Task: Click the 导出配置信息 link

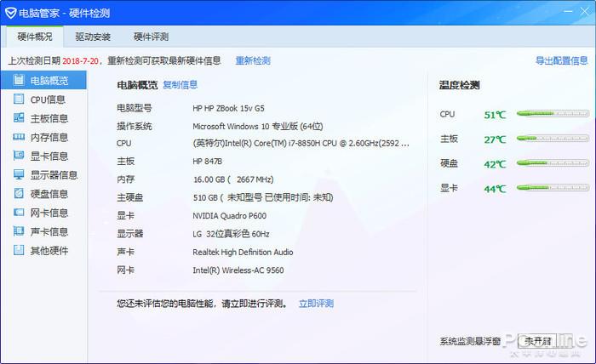Action: pos(562,60)
